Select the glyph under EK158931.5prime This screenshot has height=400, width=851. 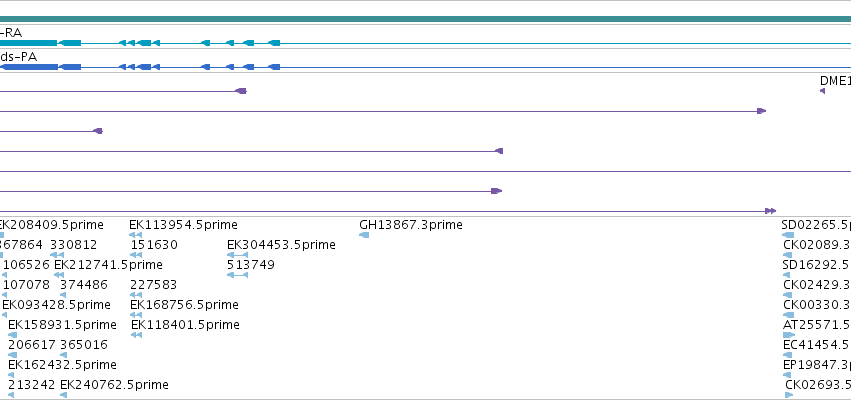(x=12, y=335)
